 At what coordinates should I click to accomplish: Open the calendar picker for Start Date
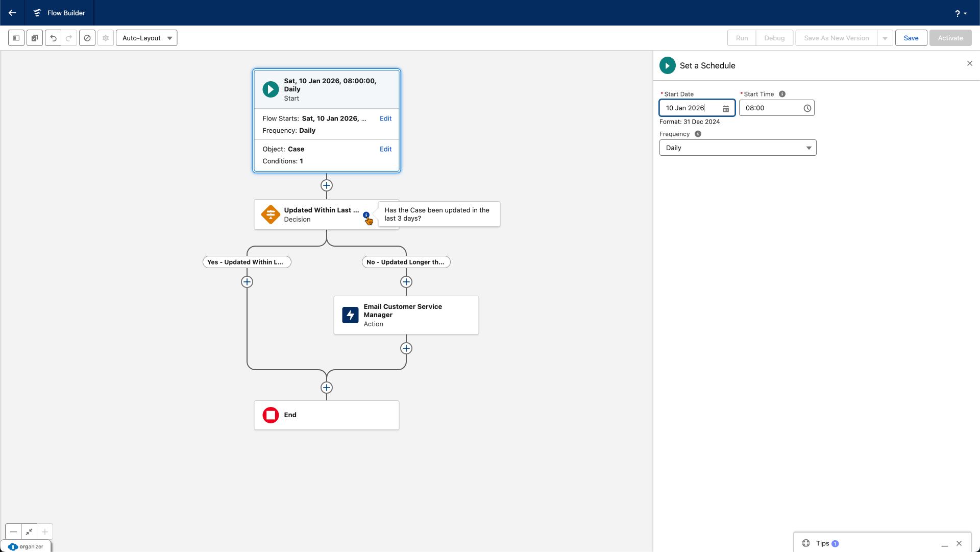coord(726,109)
